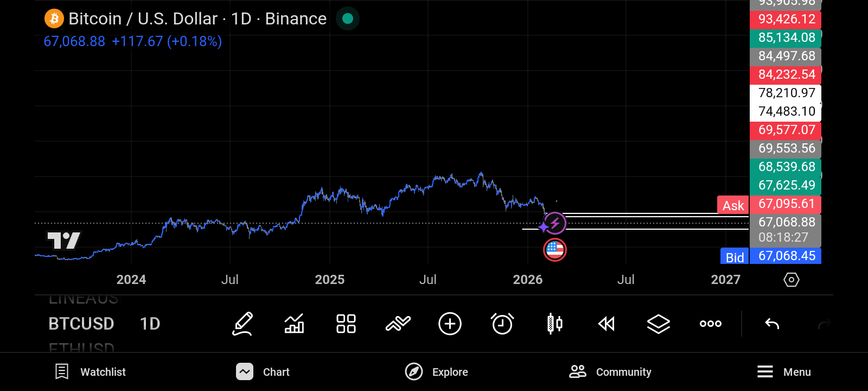Switch to the Watchlist tab
The height and width of the screenshot is (391, 868).
91,372
